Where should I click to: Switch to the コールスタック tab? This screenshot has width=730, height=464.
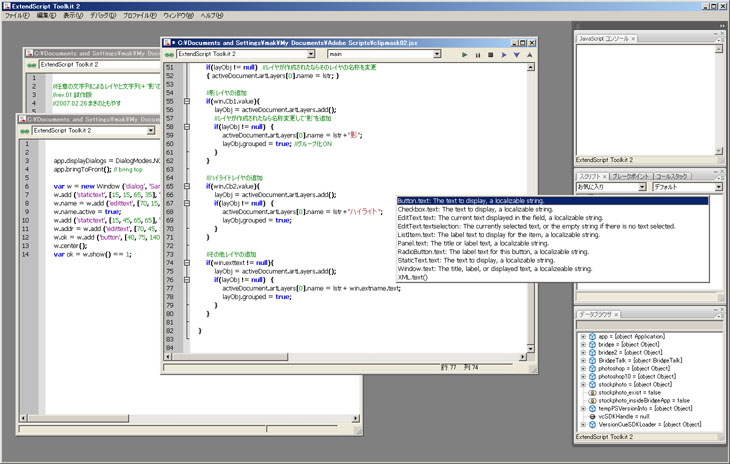click(x=671, y=176)
